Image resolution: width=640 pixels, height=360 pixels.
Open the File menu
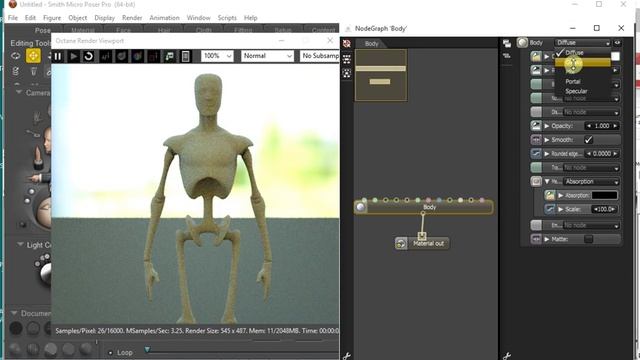(13, 18)
